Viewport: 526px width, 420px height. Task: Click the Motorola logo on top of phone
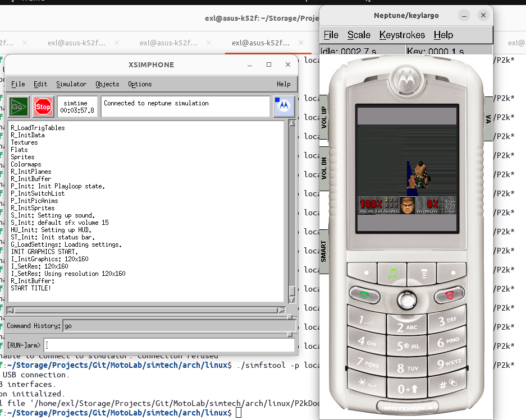pos(407,79)
